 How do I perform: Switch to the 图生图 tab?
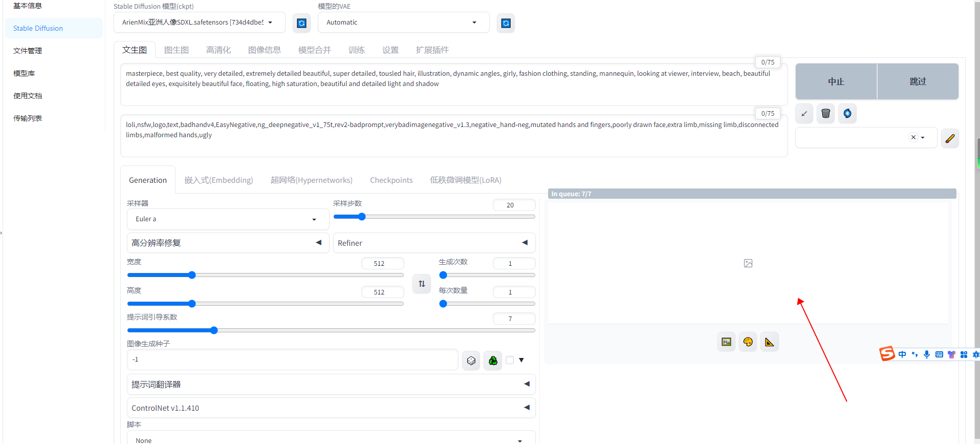click(177, 50)
